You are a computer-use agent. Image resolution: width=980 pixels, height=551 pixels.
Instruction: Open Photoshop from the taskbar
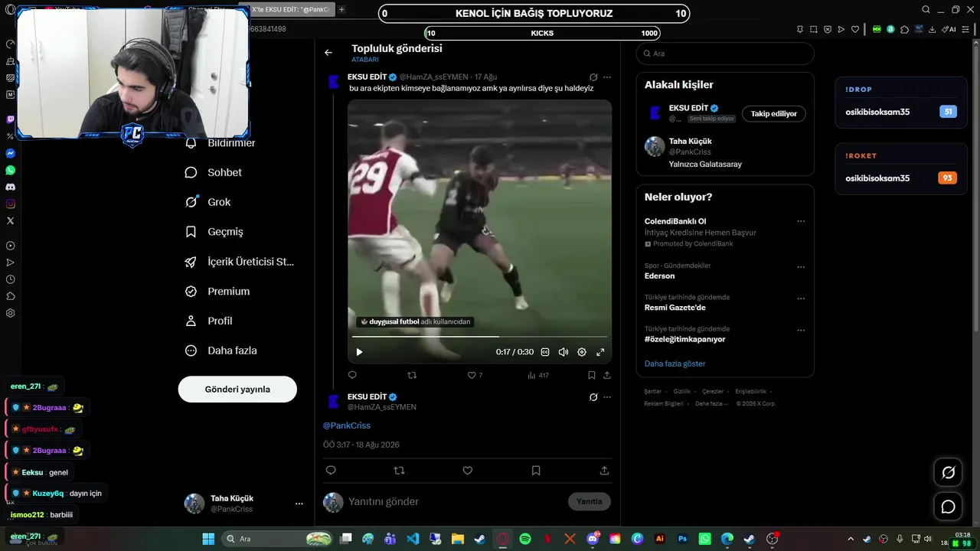[x=682, y=539]
